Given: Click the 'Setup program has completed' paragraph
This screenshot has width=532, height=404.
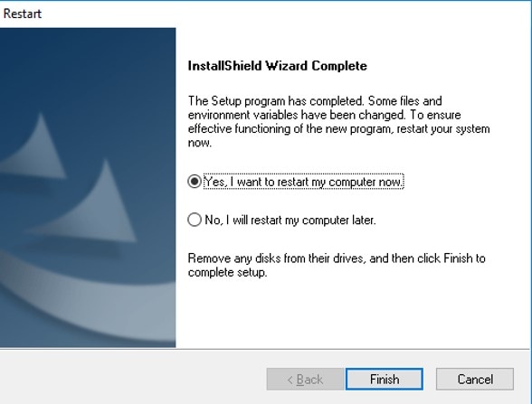Looking at the screenshot, I should pos(339,122).
